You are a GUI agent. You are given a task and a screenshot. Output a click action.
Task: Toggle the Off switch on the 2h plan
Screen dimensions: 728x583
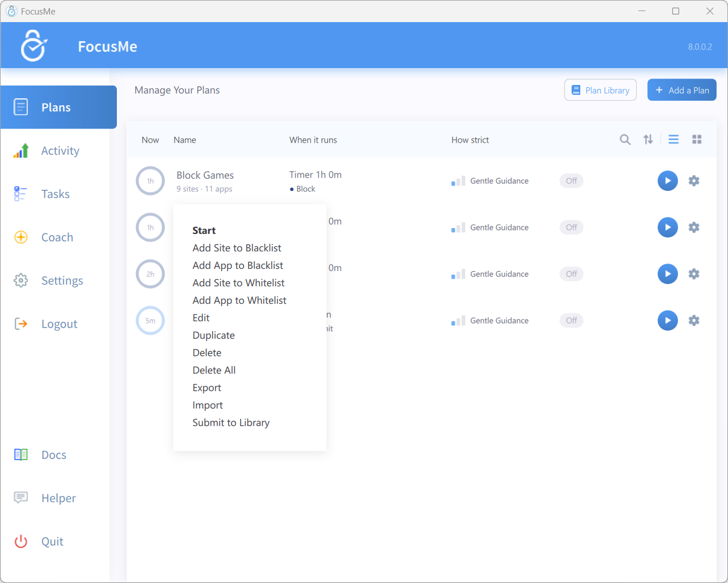point(572,274)
